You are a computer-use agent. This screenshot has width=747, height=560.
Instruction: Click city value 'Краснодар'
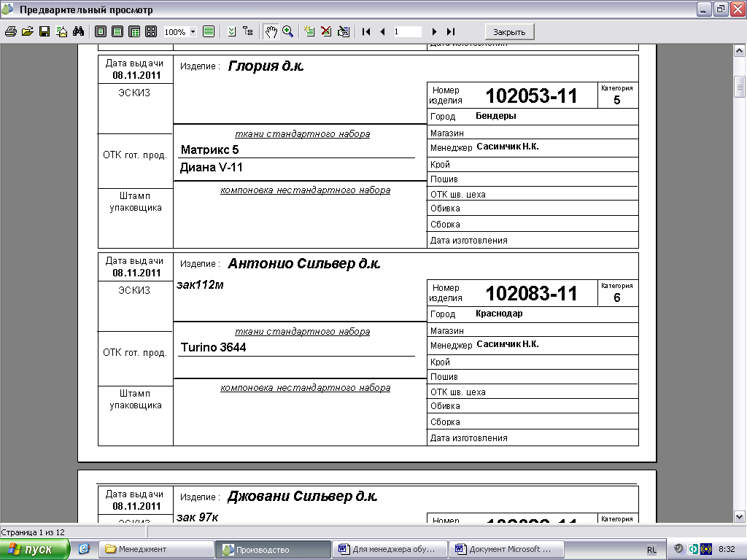pyautogui.click(x=499, y=314)
